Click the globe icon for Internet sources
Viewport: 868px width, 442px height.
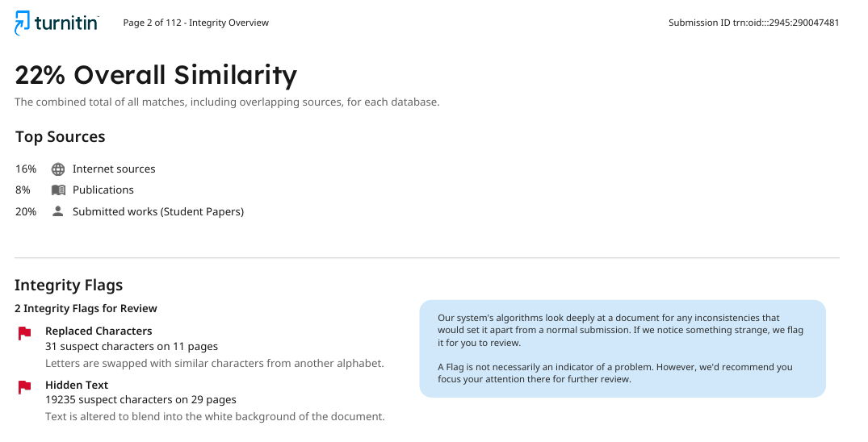coord(58,169)
